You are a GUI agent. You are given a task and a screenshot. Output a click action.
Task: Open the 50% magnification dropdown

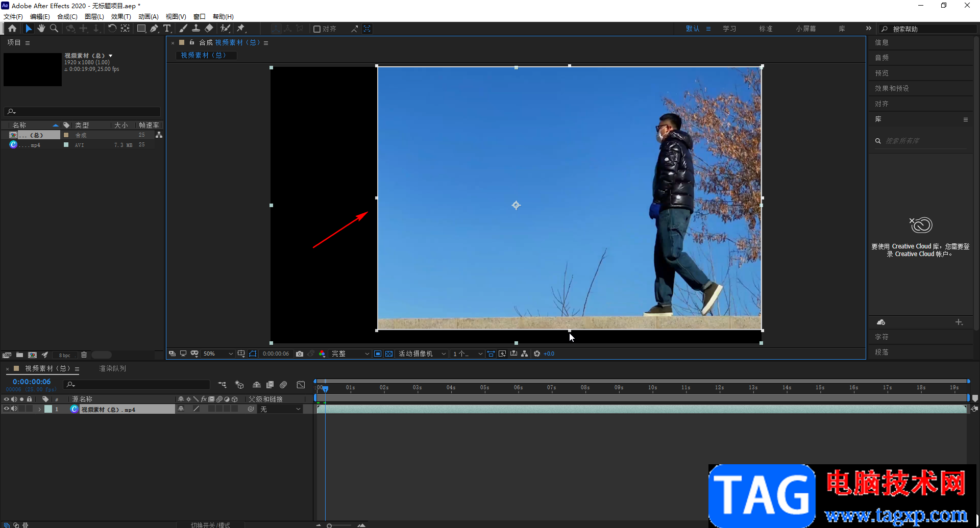coord(218,354)
